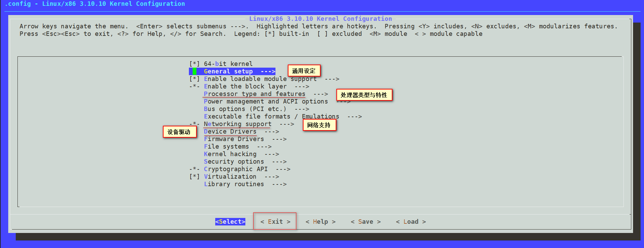Click the Load button
Viewport: 644px width, 248px height.
(x=411, y=222)
